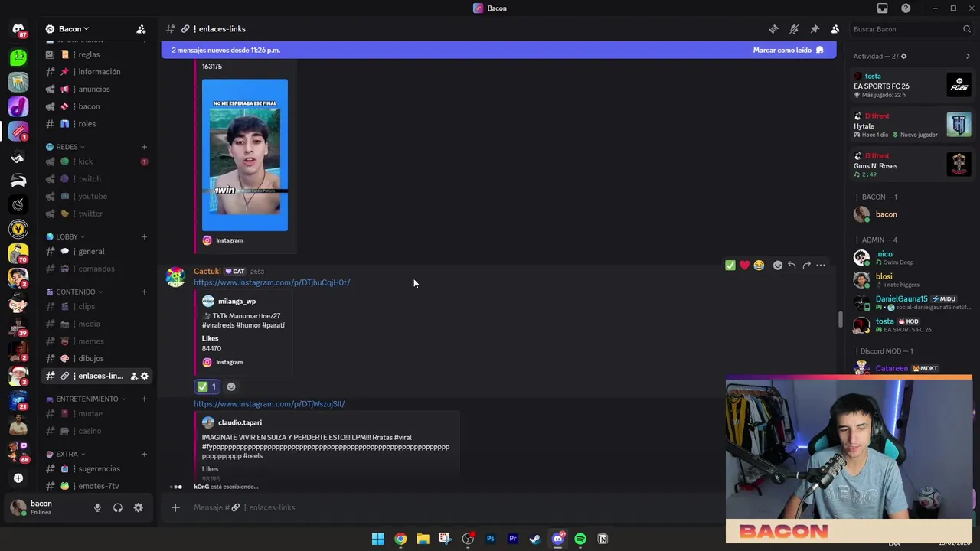Open user settings gear icon

pyautogui.click(x=138, y=507)
